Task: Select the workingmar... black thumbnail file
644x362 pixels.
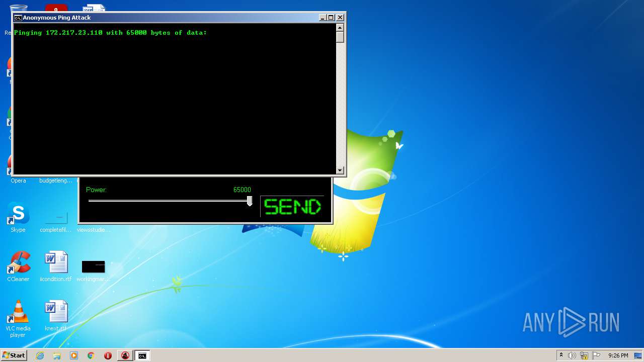Action: [x=93, y=270]
